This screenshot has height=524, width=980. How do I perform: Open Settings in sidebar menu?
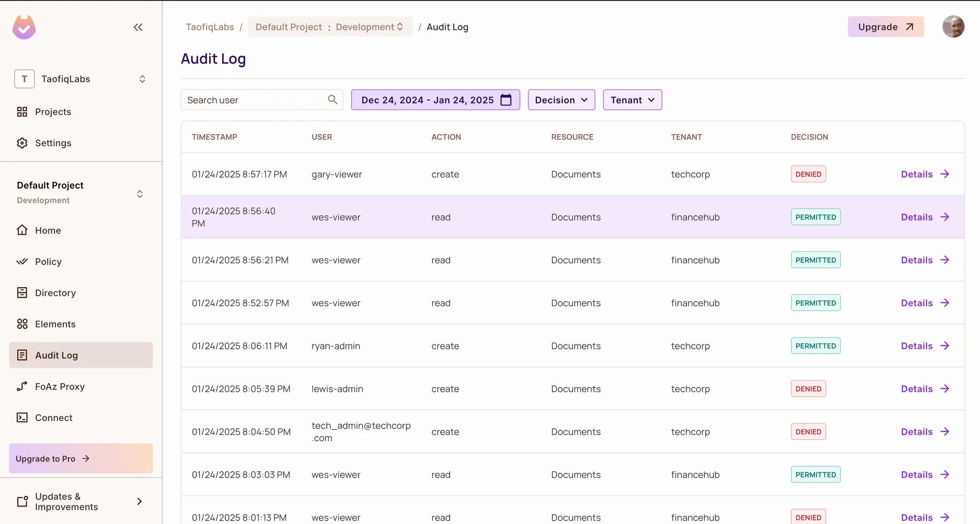click(53, 143)
